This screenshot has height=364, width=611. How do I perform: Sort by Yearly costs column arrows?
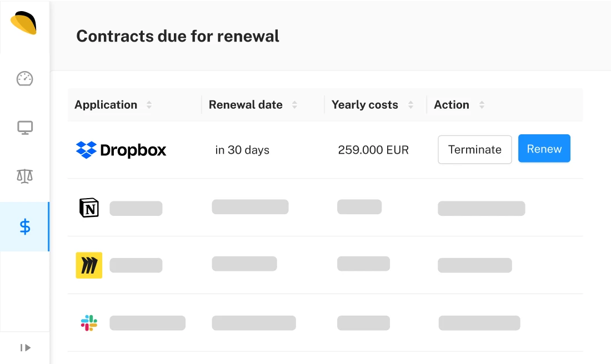(x=410, y=105)
